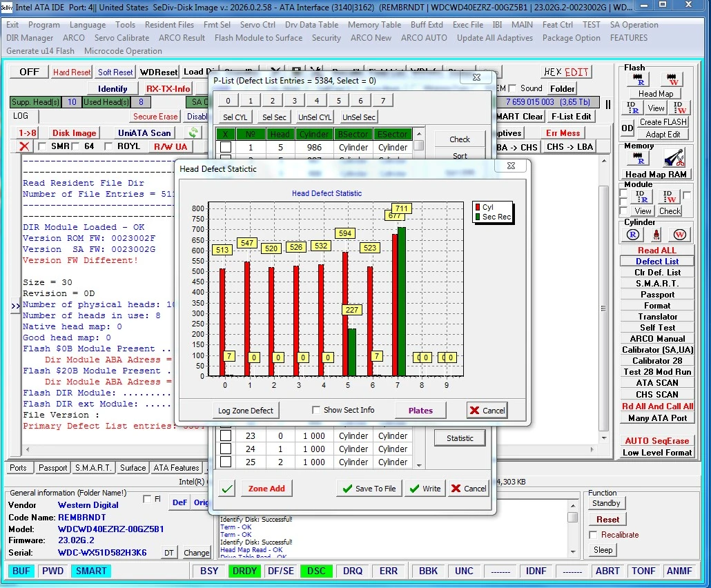Click the Cylinder column header
The height and width of the screenshot is (588, 711).
(x=314, y=134)
